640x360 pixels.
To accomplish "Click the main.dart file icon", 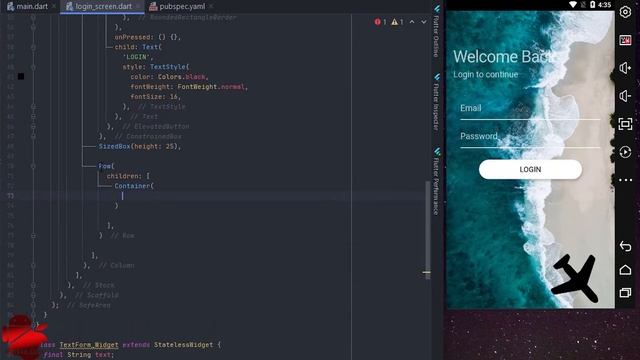I will tap(10, 6).
